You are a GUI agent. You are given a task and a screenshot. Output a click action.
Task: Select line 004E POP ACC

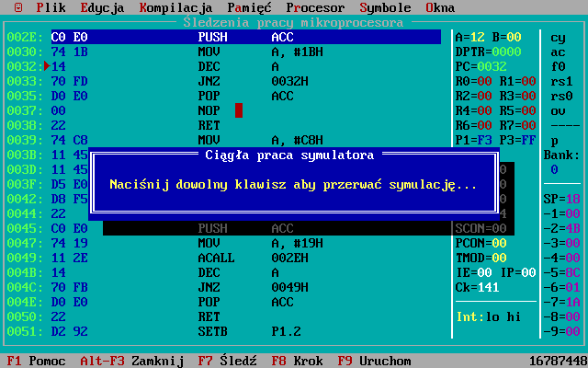(223, 302)
